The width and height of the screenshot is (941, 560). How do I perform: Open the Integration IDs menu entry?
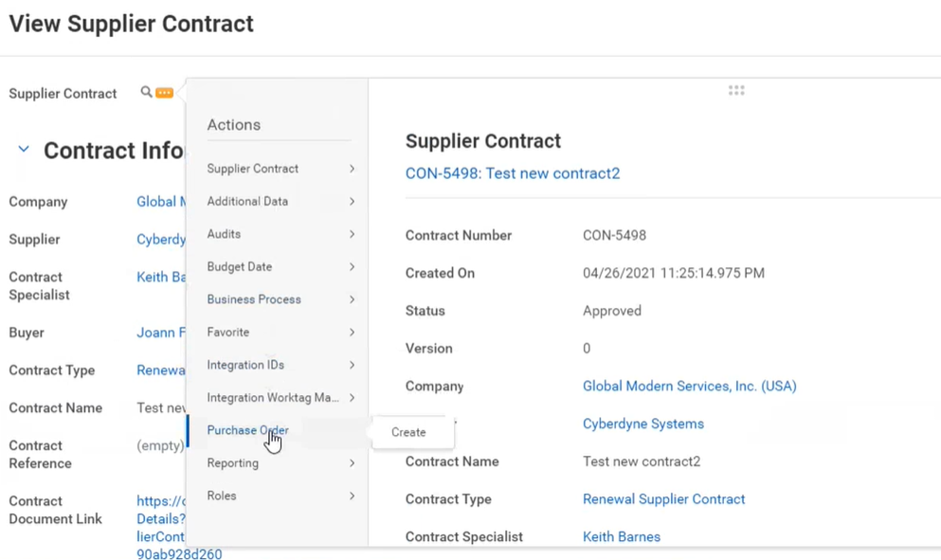pos(245,365)
